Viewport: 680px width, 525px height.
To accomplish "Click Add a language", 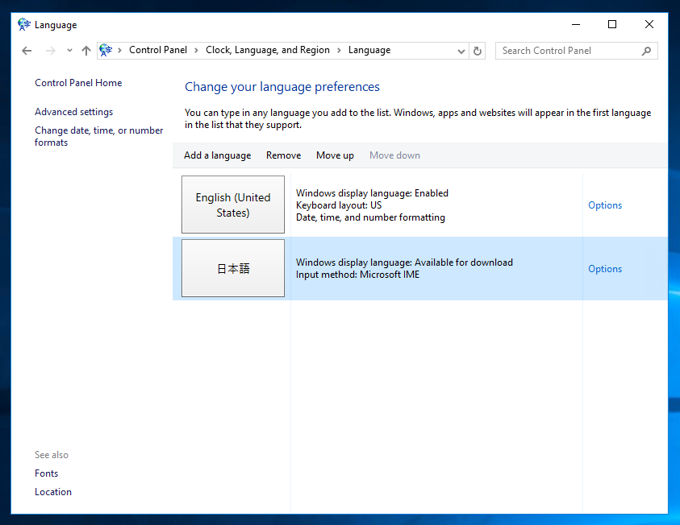I will point(217,155).
